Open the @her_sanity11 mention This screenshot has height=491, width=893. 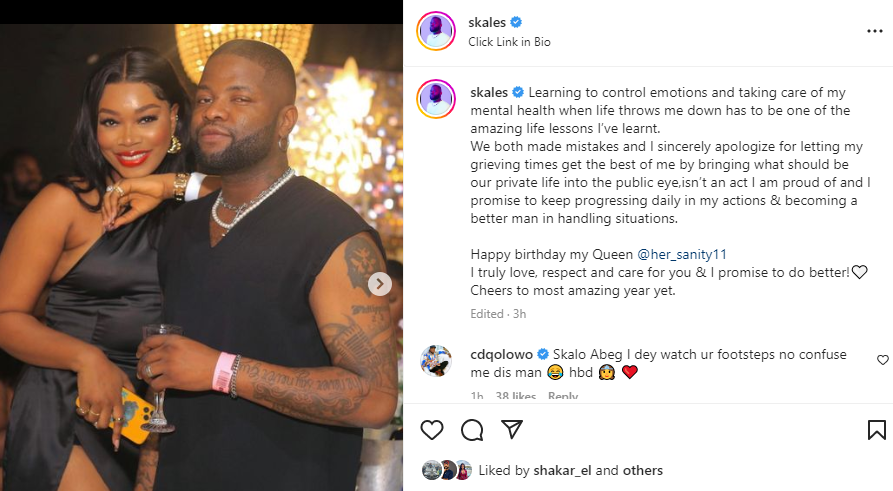click(682, 255)
